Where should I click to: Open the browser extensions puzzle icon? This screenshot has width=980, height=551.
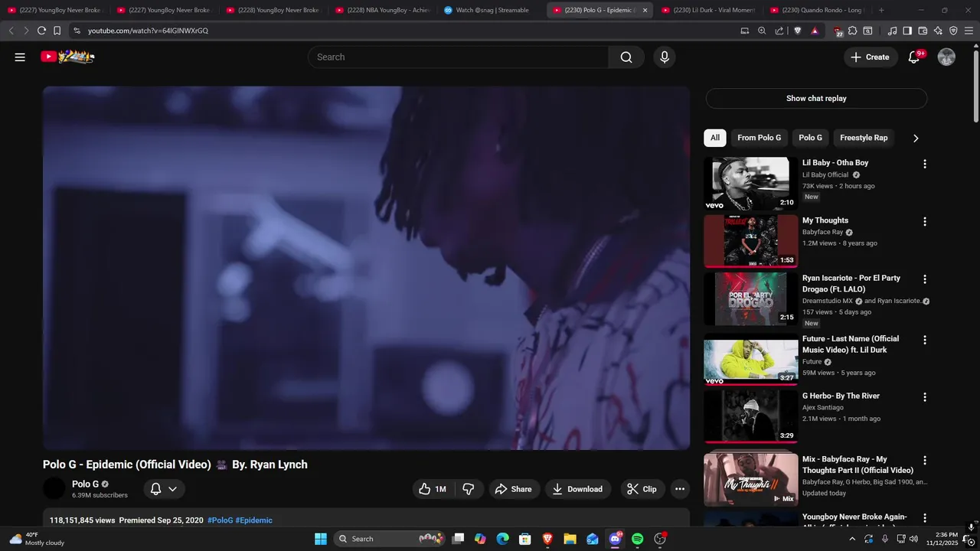click(852, 31)
